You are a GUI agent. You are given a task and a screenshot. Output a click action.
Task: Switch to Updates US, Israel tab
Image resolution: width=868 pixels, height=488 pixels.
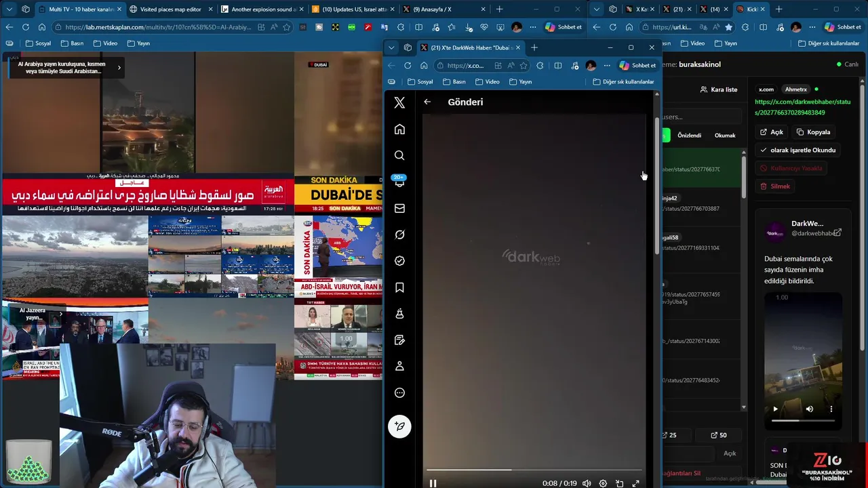click(x=353, y=9)
